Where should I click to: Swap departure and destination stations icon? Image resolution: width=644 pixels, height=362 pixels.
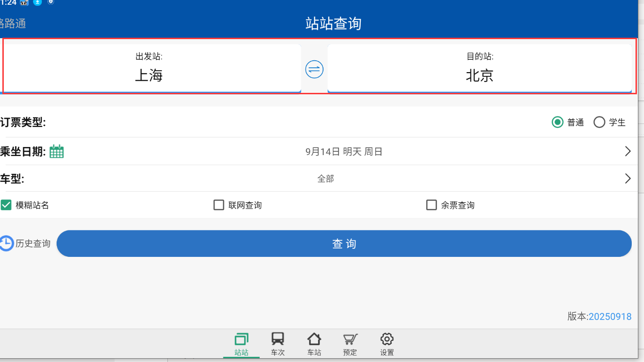point(314,70)
